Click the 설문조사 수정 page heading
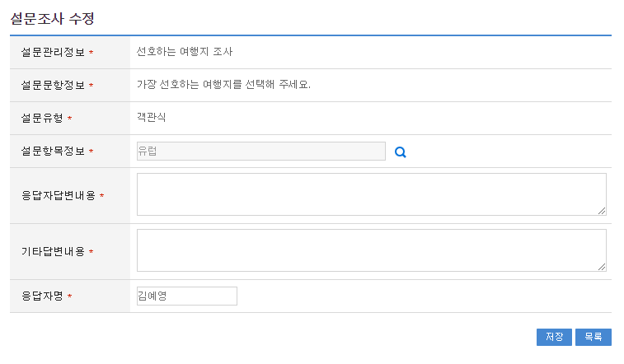 (x=53, y=17)
